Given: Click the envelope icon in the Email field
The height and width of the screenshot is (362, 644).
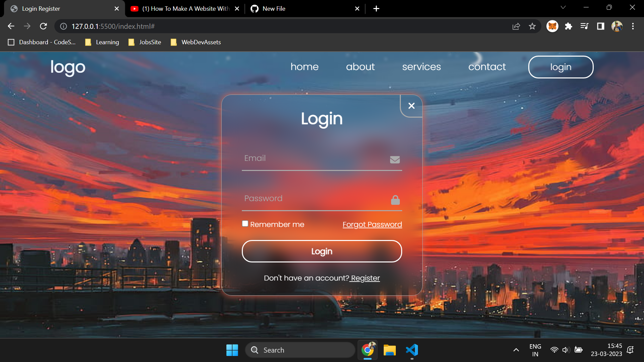Looking at the screenshot, I should coord(395,160).
